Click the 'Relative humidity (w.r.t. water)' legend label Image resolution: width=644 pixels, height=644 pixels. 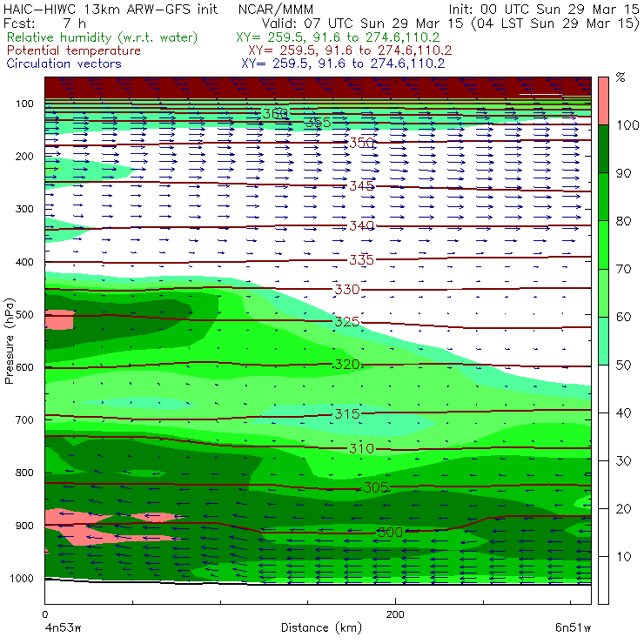[103, 37]
